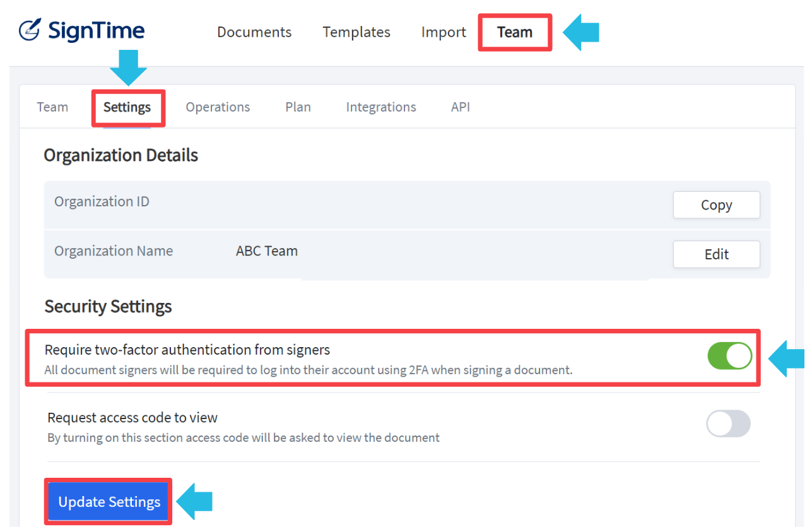The height and width of the screenshot is (527, 812).
Task: Click the Organization Name label
Action: [114, 251]
